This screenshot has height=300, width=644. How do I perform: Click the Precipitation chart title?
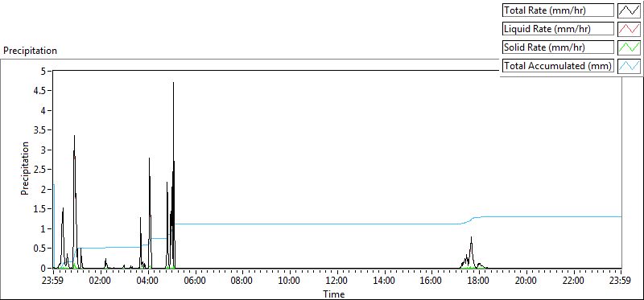30,51
